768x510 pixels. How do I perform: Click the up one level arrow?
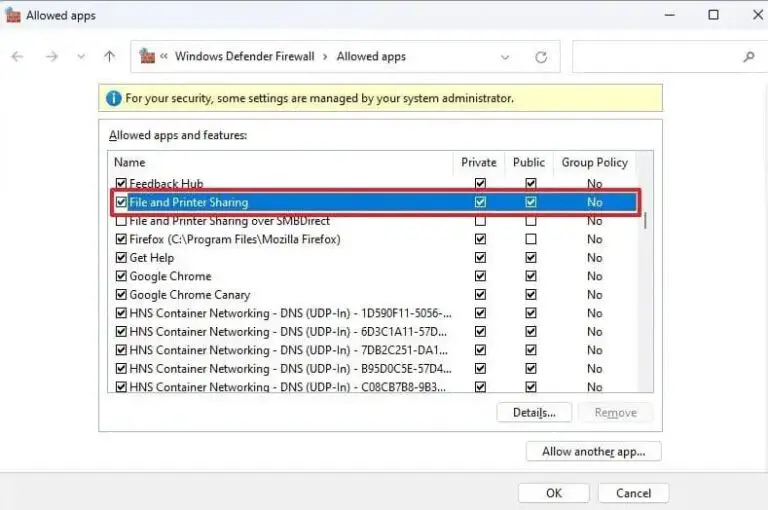coord(110,57)
